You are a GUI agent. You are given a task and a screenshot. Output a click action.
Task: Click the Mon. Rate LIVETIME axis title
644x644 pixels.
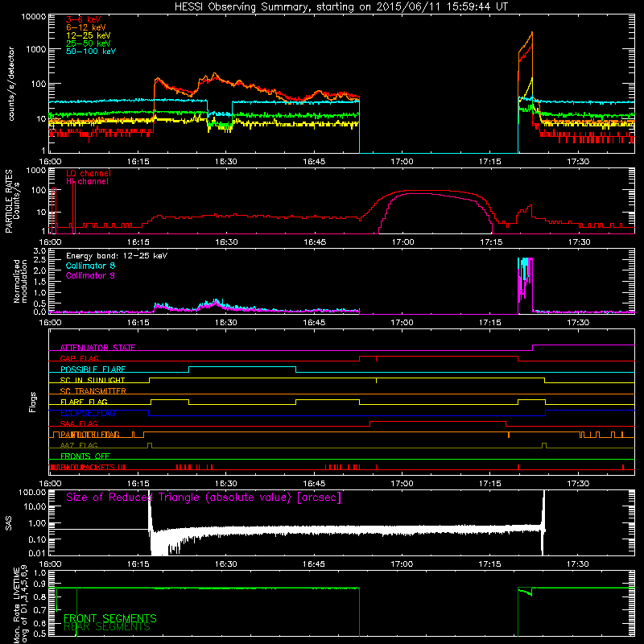19,605
